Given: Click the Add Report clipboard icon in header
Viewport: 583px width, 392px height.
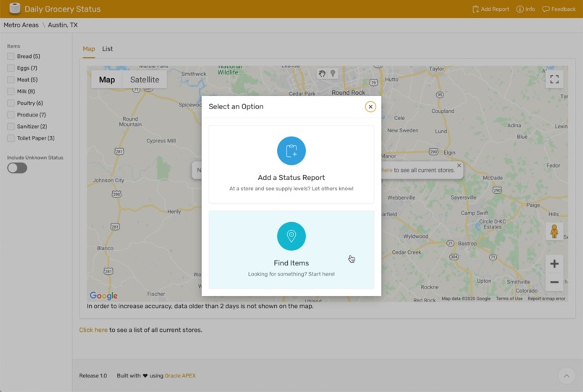Looking at the screenshot, I should pos(475,9).
